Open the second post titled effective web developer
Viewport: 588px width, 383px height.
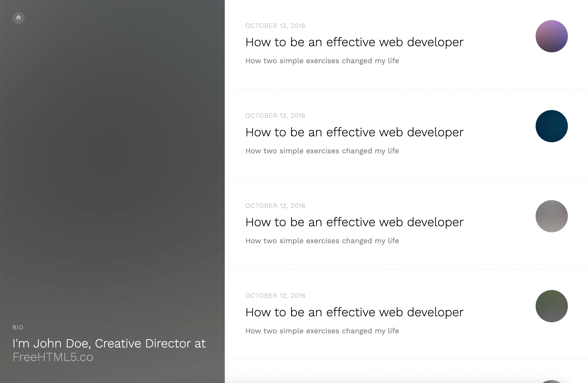[354, 132]
